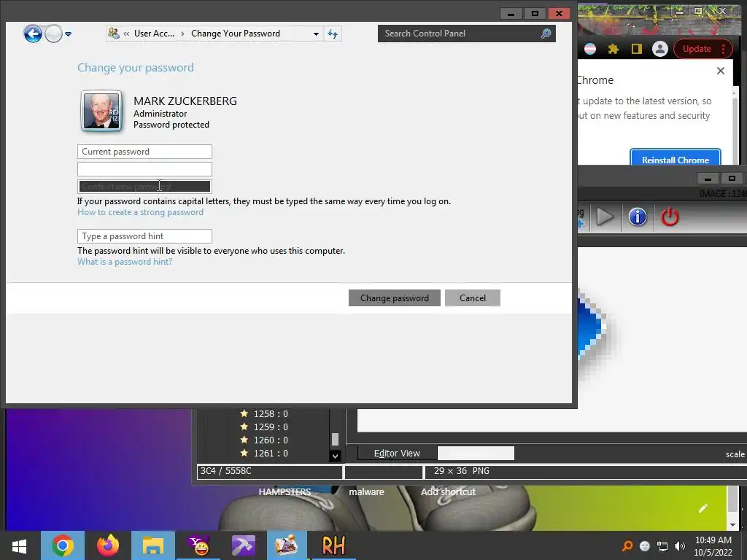The image size is (747, 560).
Task: Open File Explorer from taskbar
Action: click(x=153, y=545)
